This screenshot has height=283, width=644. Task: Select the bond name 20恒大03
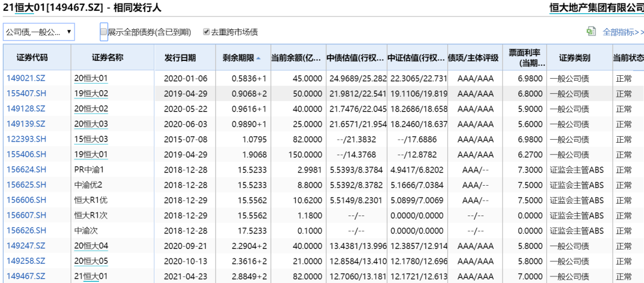point(91,124)
